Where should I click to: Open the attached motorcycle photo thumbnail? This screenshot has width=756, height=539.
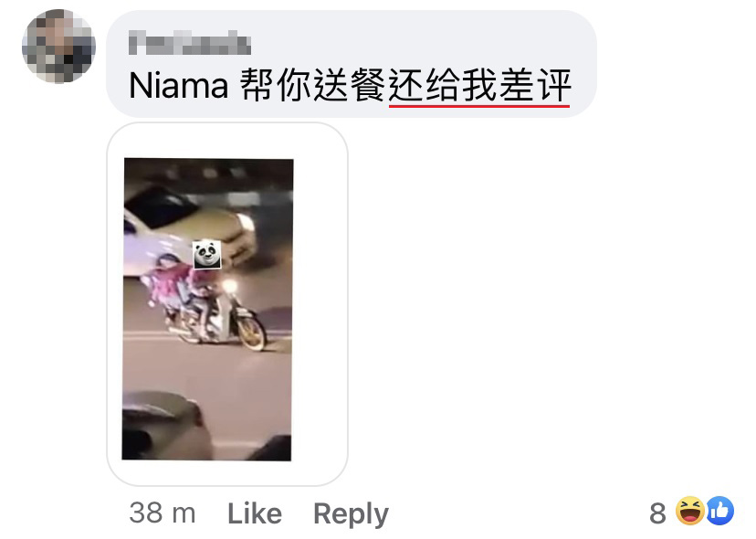coord(207,310)
